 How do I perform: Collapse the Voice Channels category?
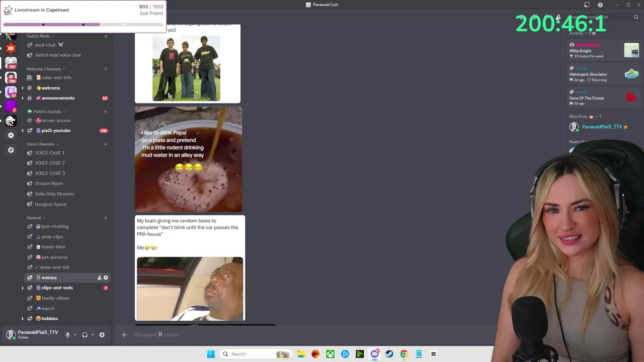point(42,144)
